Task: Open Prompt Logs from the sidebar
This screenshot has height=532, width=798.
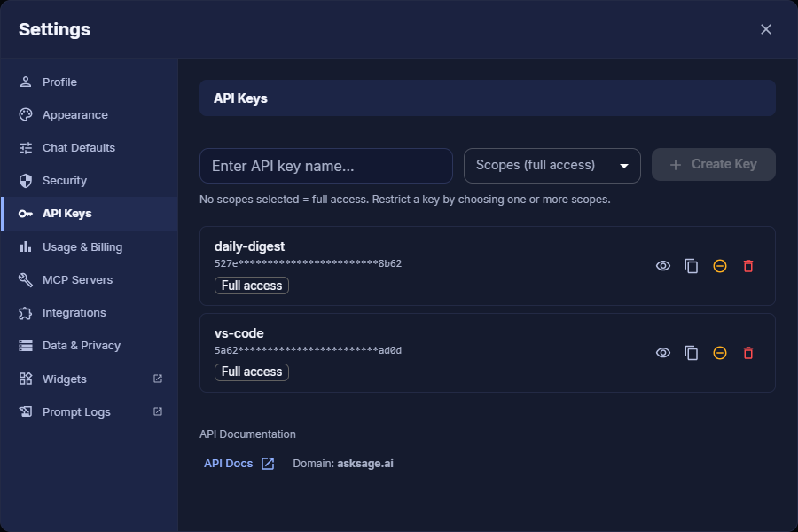Action: point(89,411)
